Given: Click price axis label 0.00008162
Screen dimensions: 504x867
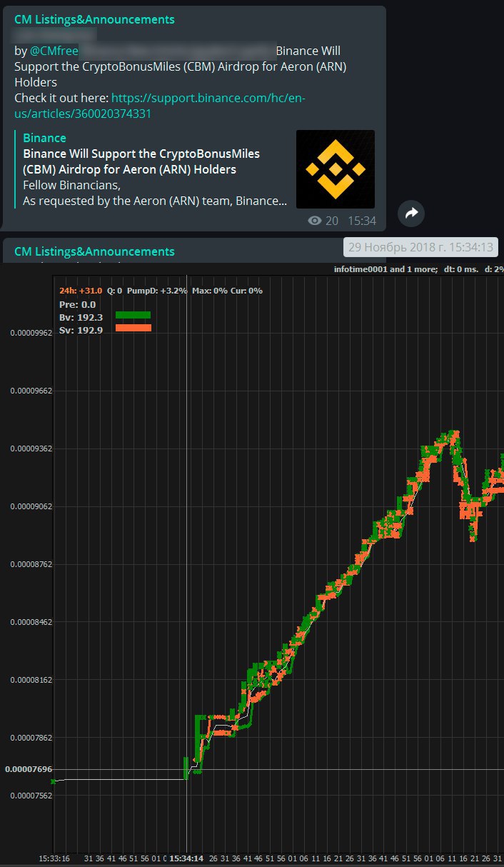Looking at the screenshot, I should coord(31,680).
